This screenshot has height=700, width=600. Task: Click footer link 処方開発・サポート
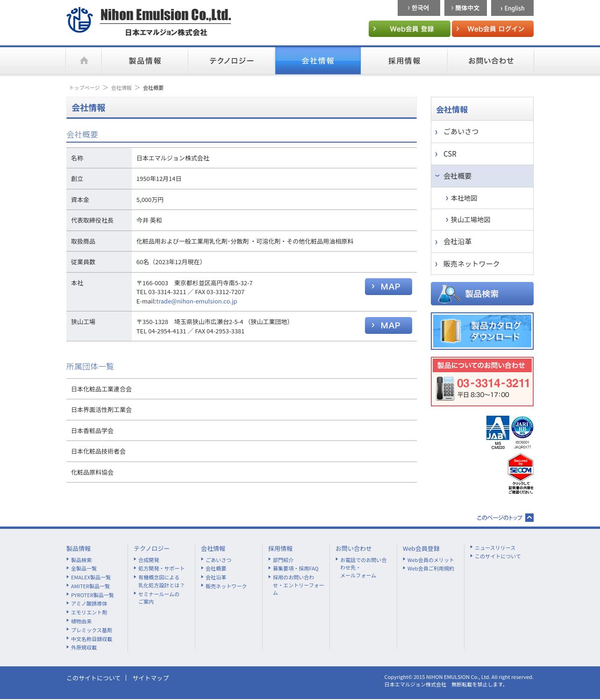coord(161,569)
